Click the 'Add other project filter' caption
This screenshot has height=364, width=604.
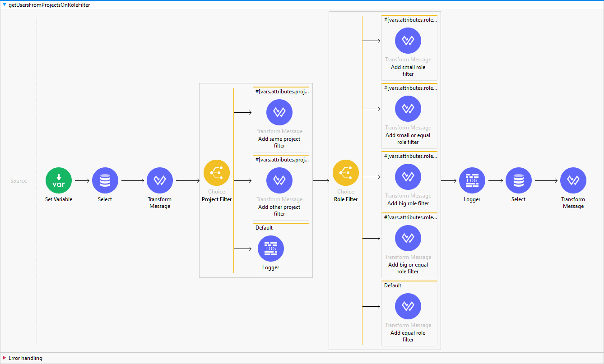(x=279, y=210)
